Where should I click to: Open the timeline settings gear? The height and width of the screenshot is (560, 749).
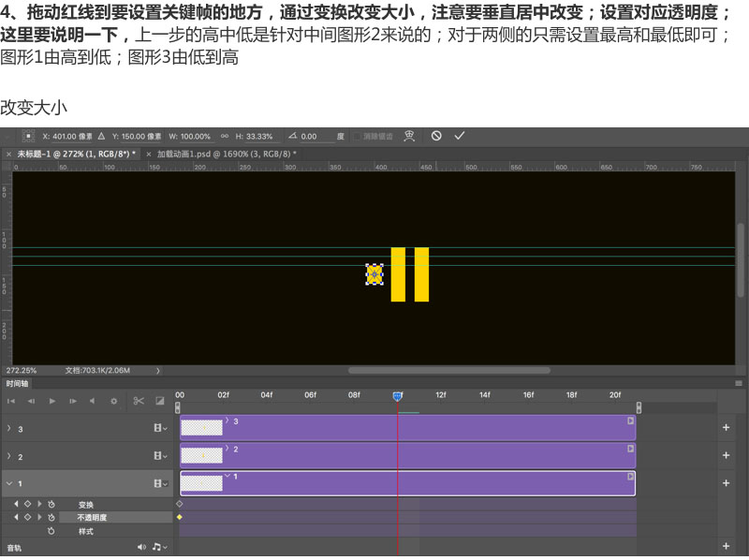coord(113,401)
